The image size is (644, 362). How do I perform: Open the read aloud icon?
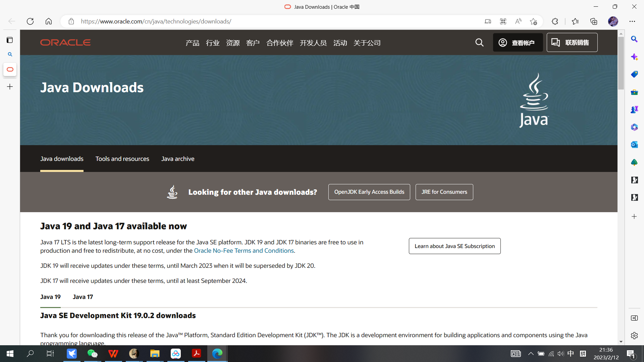click(x=518, y=21)
